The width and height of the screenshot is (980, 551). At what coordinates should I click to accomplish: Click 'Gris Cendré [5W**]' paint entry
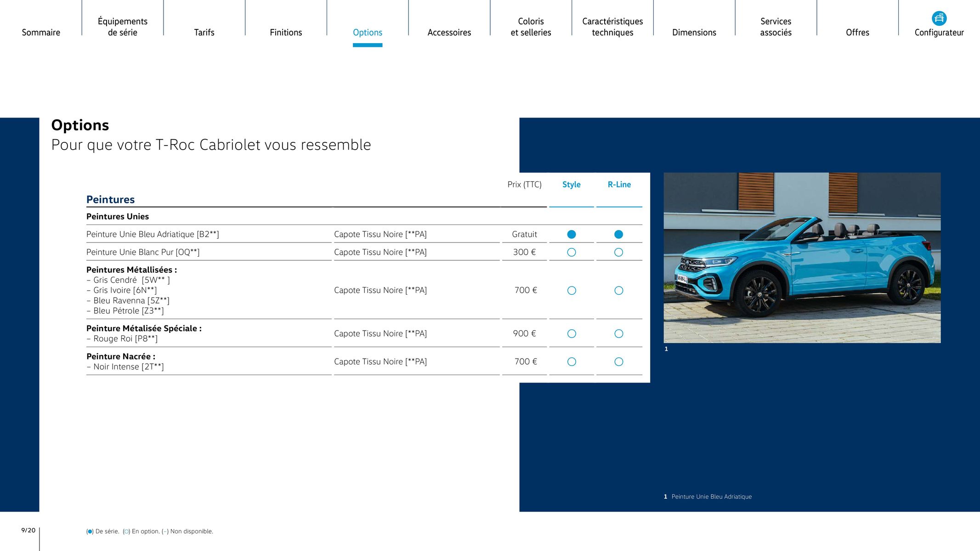point(128,280)
